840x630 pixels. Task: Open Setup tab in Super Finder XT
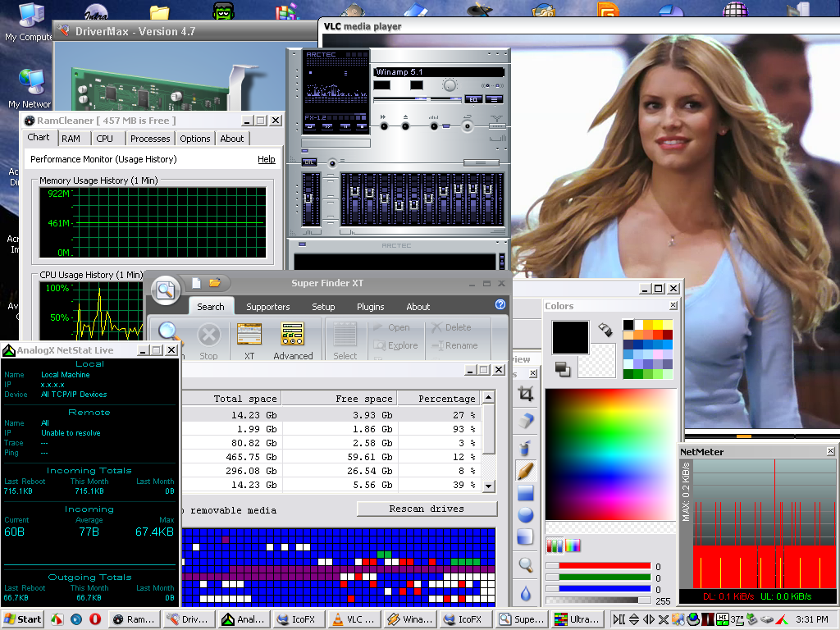[x=323, y=307]
